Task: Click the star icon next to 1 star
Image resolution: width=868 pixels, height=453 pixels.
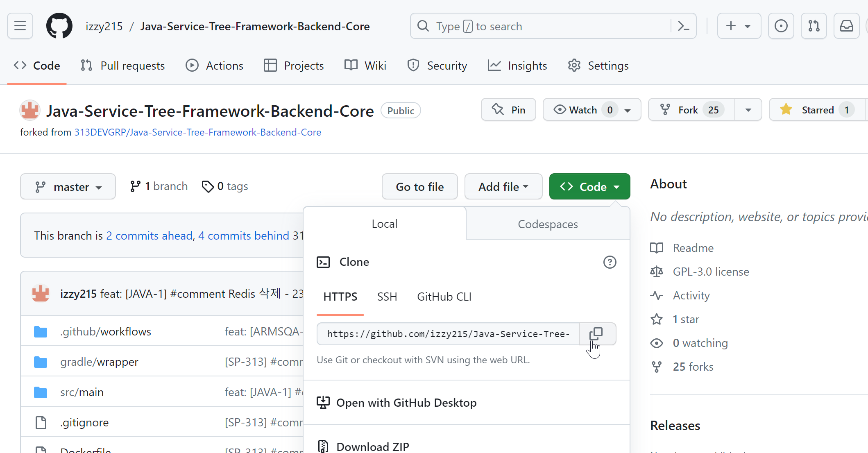Action: 657,319
